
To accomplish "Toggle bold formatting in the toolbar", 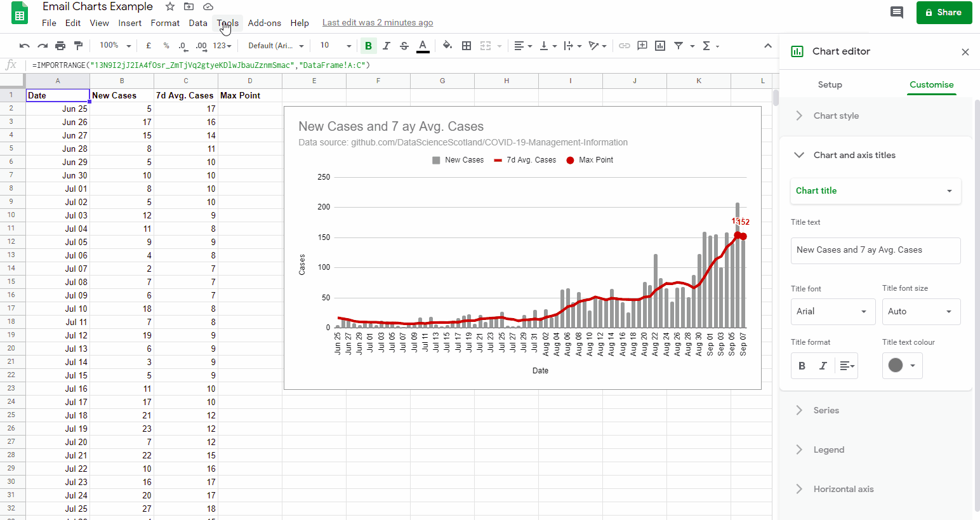I will click(368, 46).
